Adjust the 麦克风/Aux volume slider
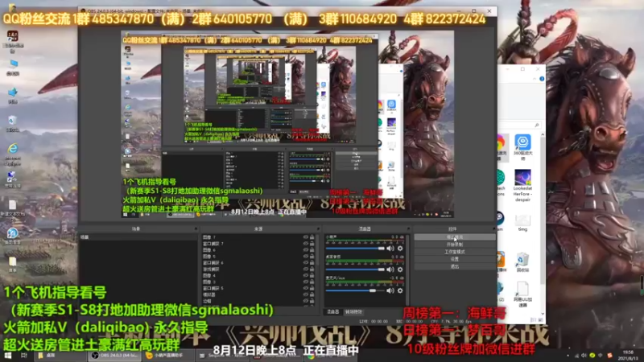 coord(355,290)
